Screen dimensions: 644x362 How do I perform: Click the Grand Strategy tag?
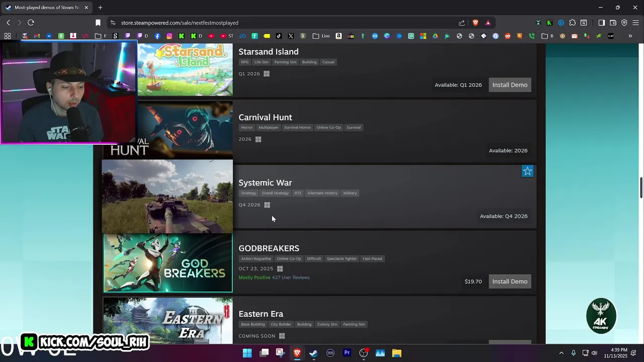point(275,193)
